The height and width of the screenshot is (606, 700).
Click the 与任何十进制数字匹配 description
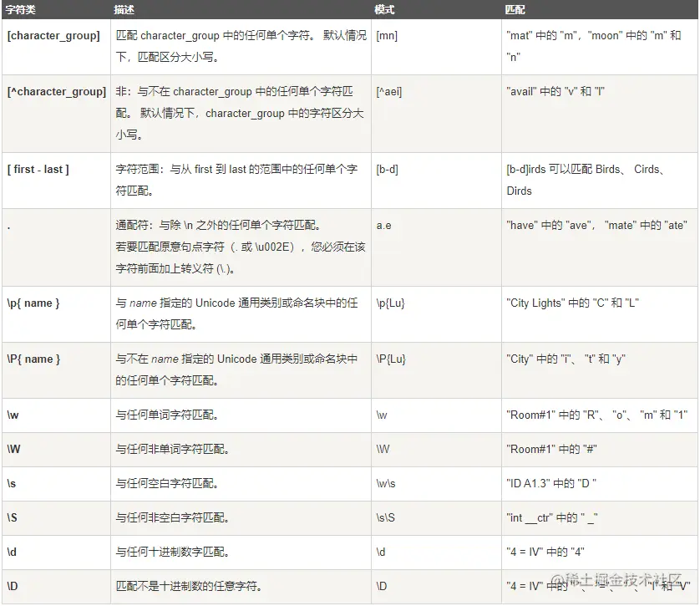241,552
